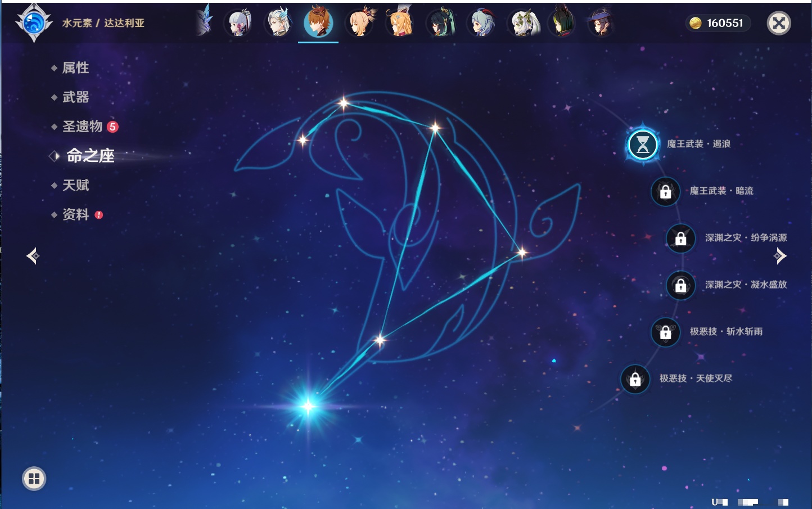This screenshot has height=509, width=812.
Task: Click the lock icon beside 深渊之灾·凝水盛放
Action: [x=681, y=285]
